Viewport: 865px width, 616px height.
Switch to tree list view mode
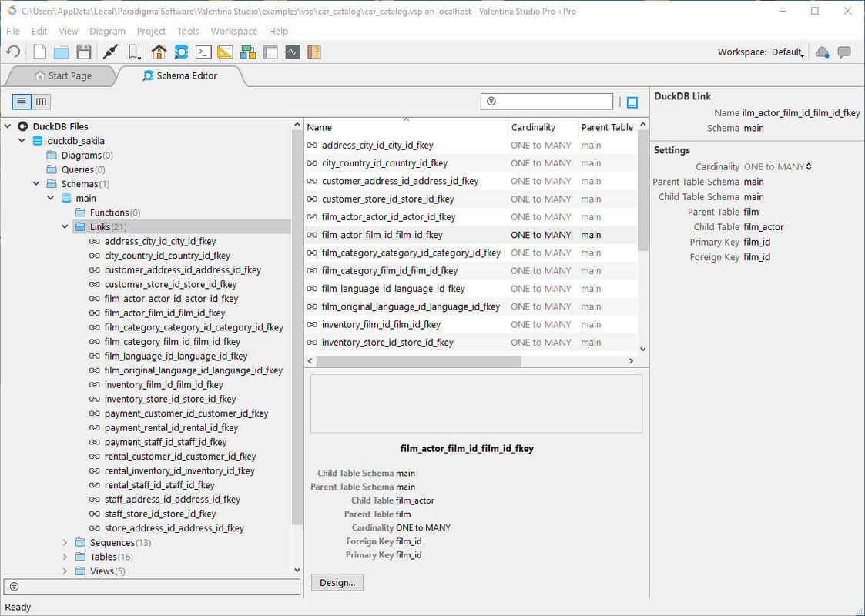pyautogui.click(x=21, y=102)
